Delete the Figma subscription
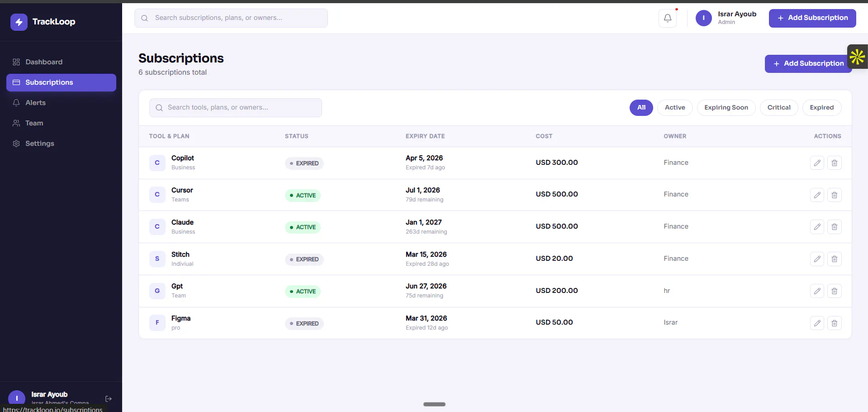Viewport: 868px width, 412px height. 835,323
